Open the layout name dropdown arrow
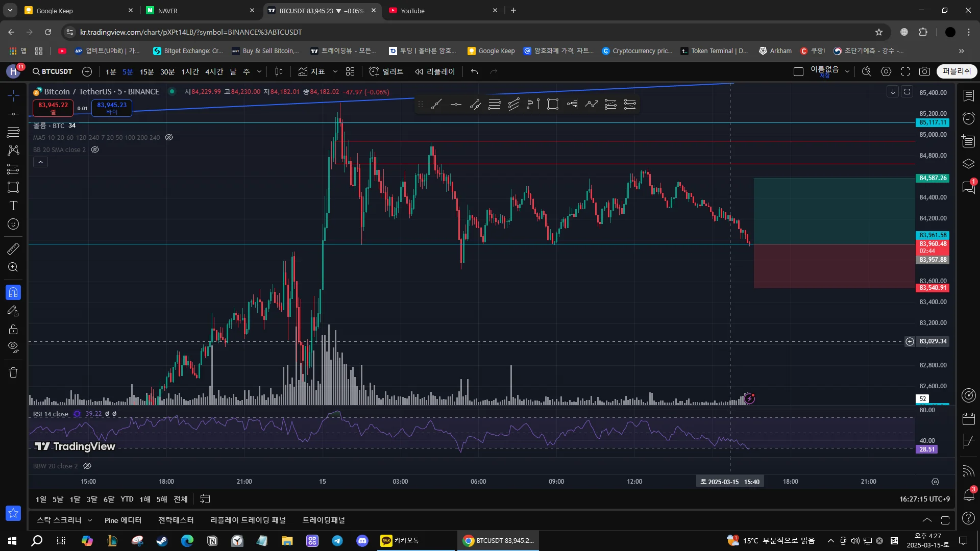The width and height of the screenshot is (980, 551). pos(847,71)
